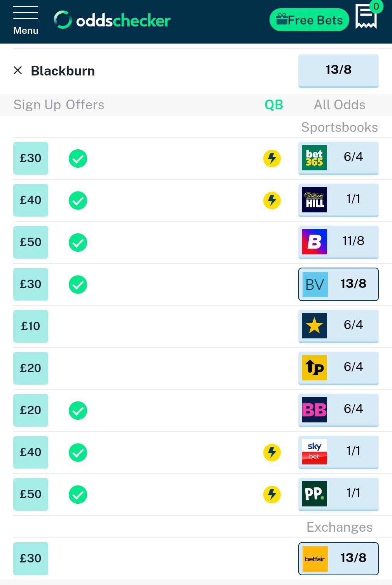Click the green checkmark in BetVictor row
Image resolution: width=392 pixels, height=585 pixels.
click(78, 284)
